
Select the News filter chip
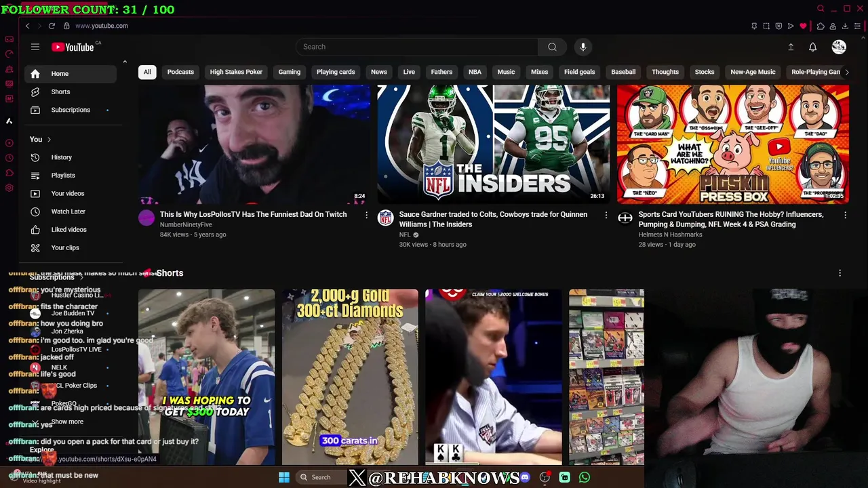pyautogui.click(x=379, y=72)
